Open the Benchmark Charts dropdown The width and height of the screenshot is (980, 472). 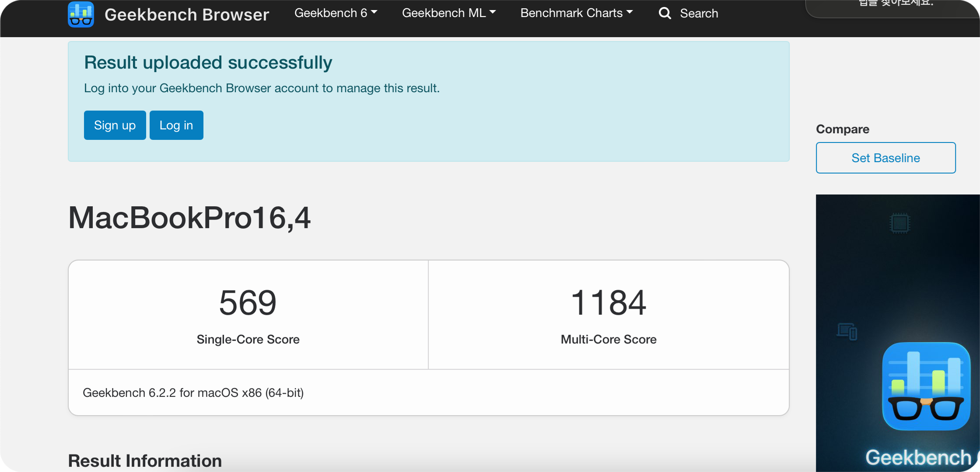coord(577,13)
